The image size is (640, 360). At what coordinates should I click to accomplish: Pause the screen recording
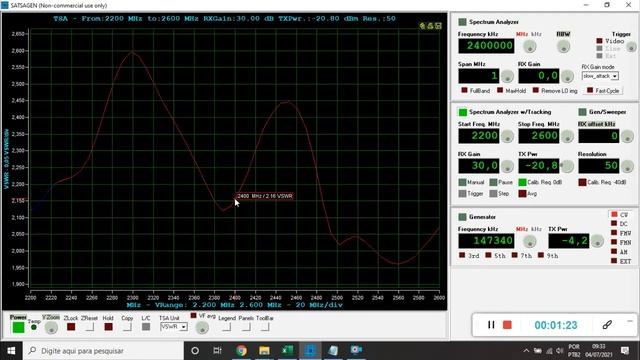point(491,325)
